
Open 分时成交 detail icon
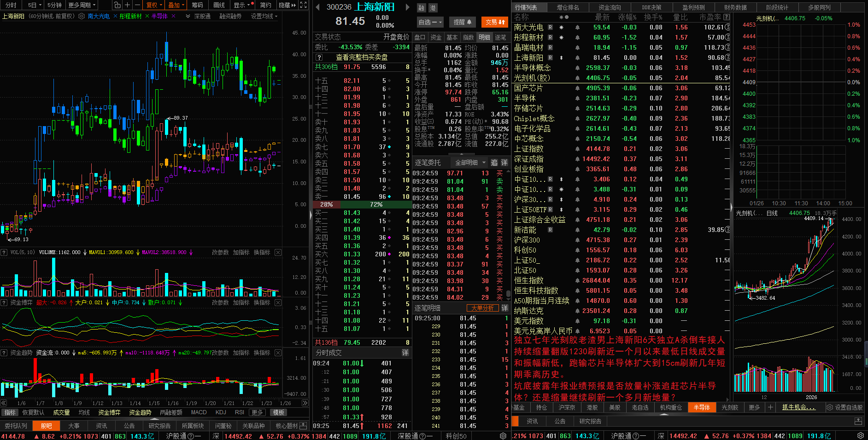pos(405,353)
